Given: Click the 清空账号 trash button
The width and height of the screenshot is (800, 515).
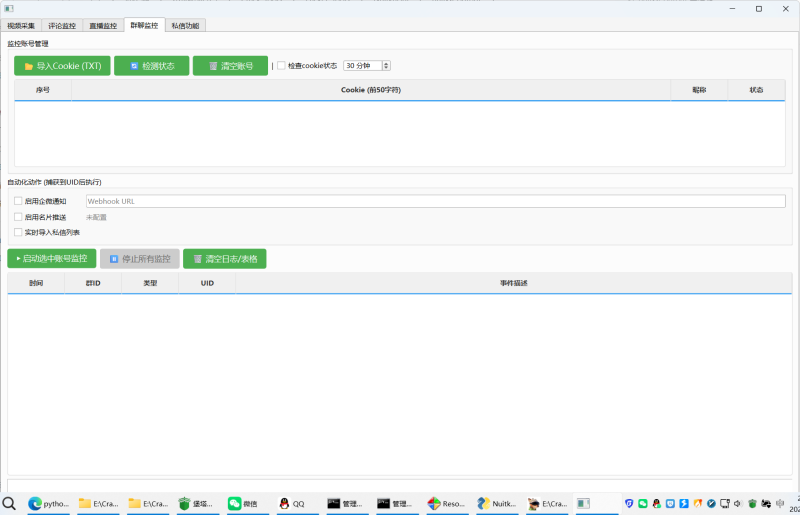Looking at the screenshot, I should (x=230, y=66).
